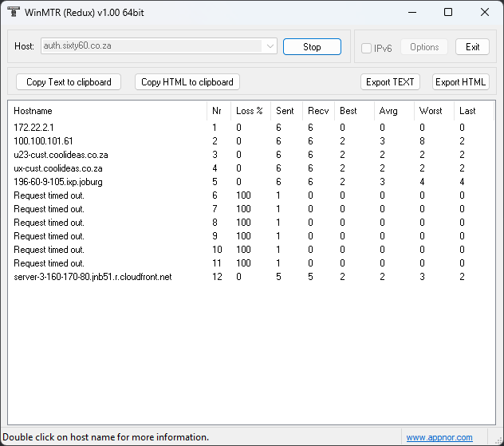This screenshot has height=446, width=504.
Task: Click the Hostname column header
Action: (x=108, y=111)
